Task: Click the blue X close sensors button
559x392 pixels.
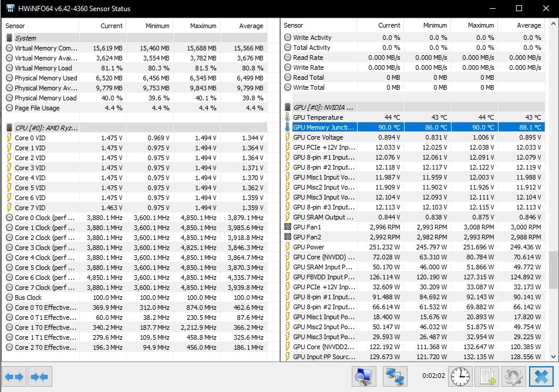Action: click(541, 376)
